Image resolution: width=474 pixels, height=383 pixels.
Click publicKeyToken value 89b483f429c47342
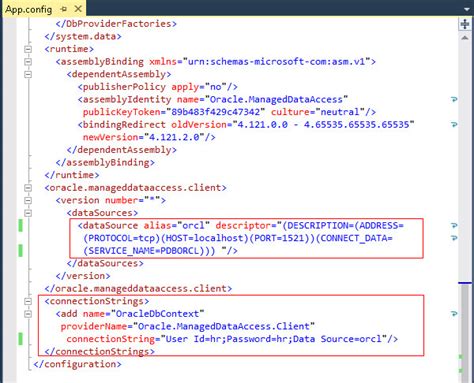point(216,112)
